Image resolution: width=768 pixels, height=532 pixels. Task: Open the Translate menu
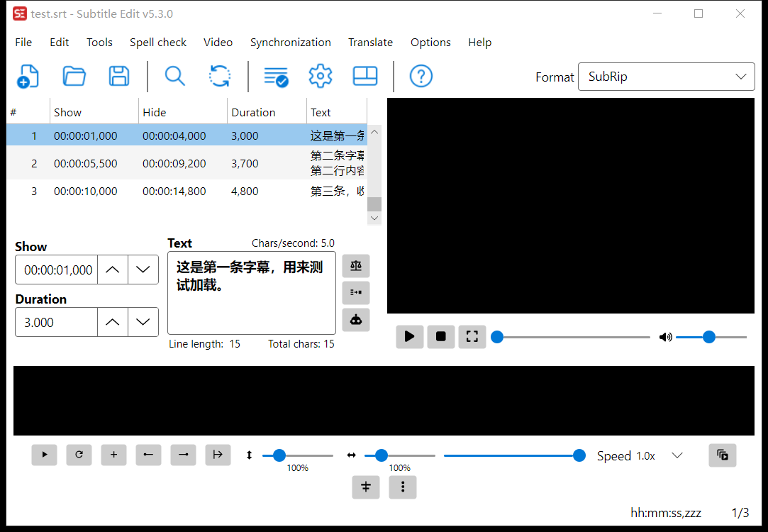370,42
